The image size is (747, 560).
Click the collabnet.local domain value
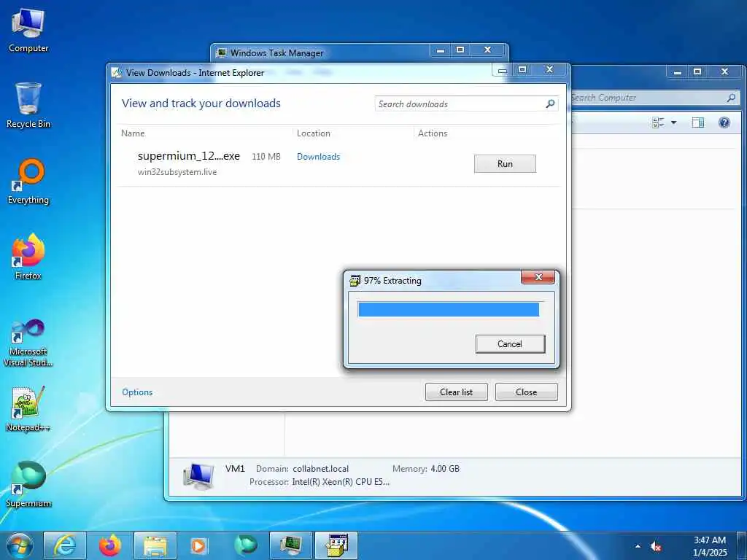pyautogui.click(x=321, y=469)
